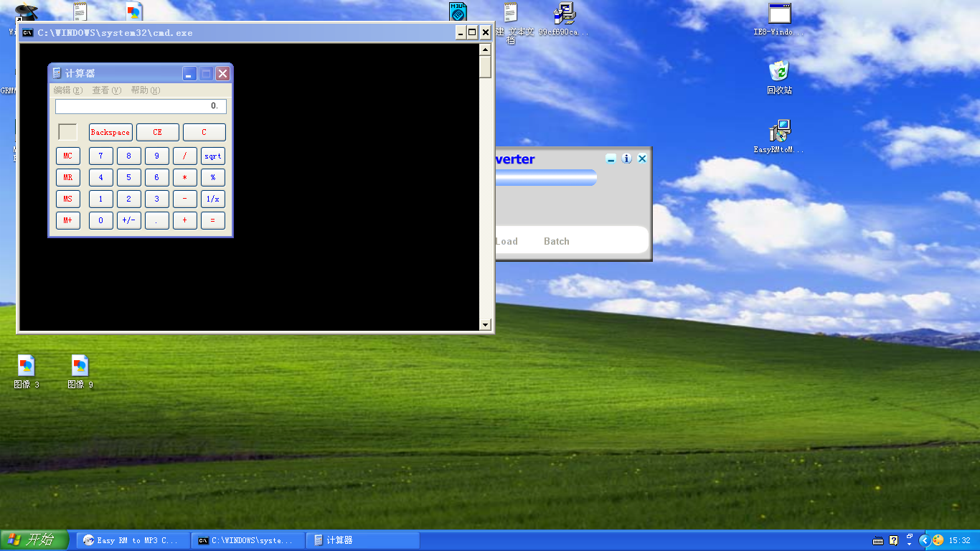980x551 pixels.
Task: Click the colorful palette icon in system tray
Action: (x=938, y=540)
